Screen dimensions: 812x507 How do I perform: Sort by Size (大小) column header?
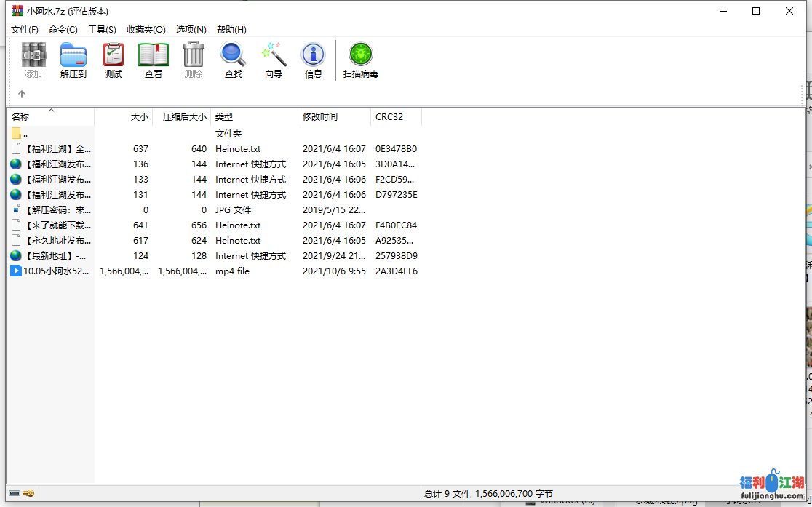pyautogui.click(x=139, y=116)
